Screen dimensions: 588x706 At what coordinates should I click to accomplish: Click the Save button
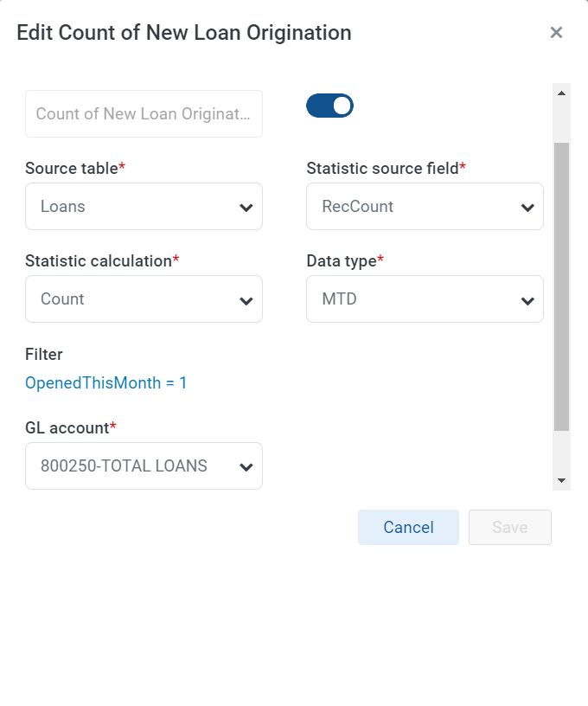[510, 527]
